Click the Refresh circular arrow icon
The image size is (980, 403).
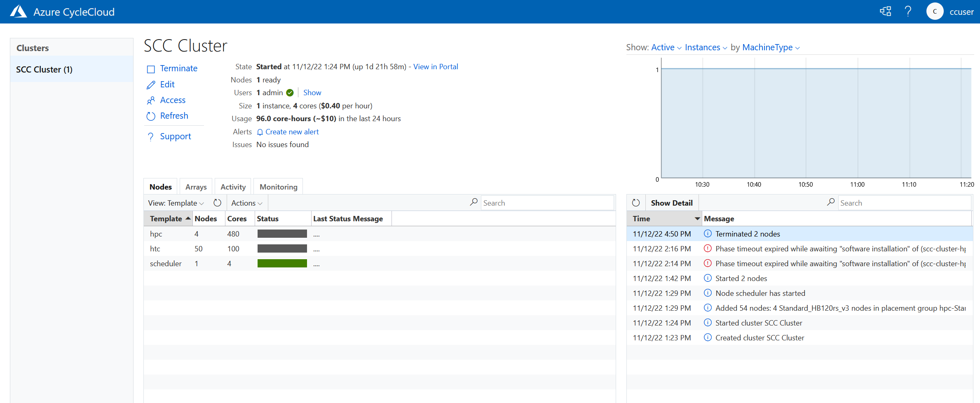[151, 116]
